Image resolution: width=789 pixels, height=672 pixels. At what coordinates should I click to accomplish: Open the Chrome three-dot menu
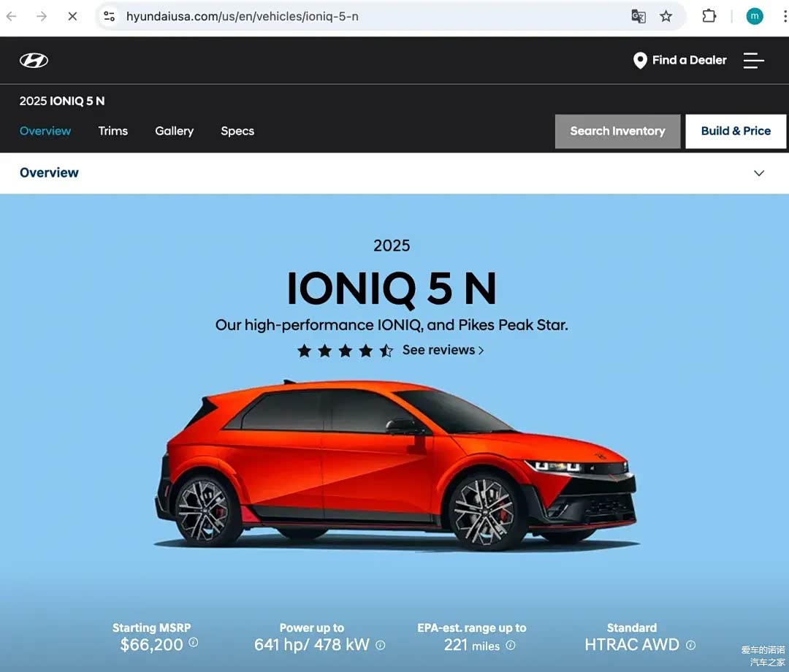(x=785, y=16)
